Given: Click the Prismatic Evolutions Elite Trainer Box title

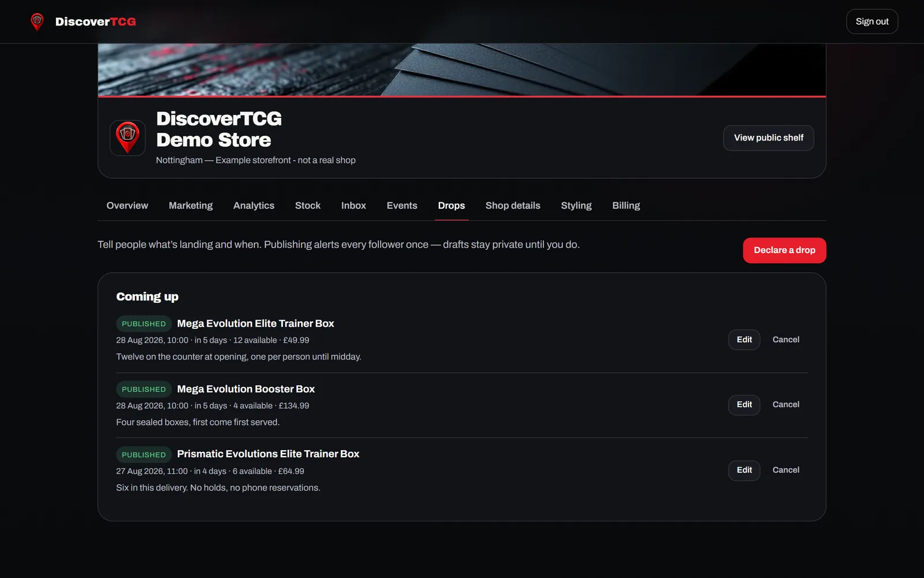Looking at the screenshot, I should click(268, 454).
